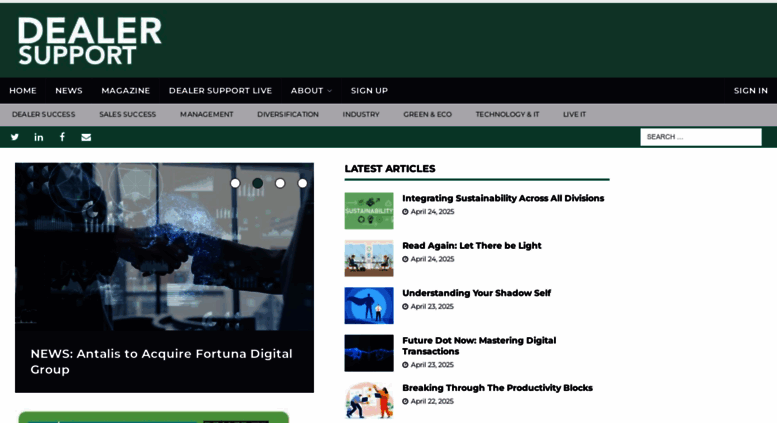Click the Latest Articles heading

(x=390, y=169)
